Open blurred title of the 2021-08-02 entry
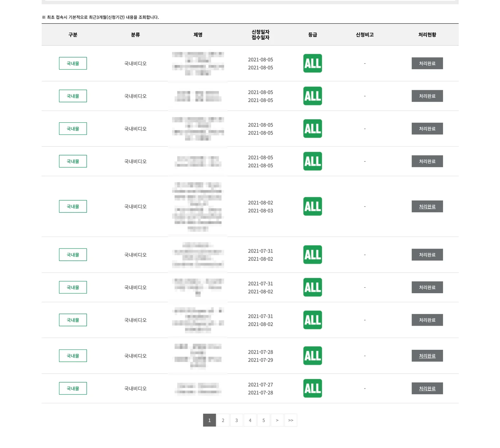 tap(198, 207)
